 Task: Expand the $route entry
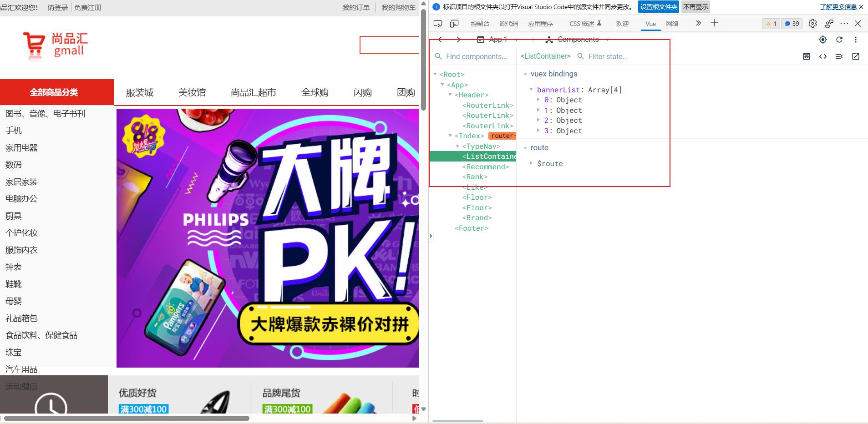pyautogui.click(x=531, y=163)
